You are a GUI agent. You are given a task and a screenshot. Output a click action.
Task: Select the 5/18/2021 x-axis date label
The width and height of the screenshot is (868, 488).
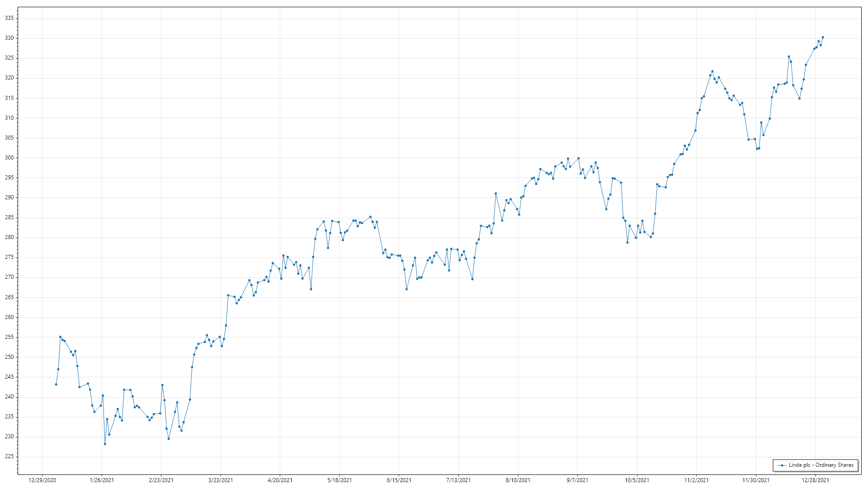click(x=340, y=480)
